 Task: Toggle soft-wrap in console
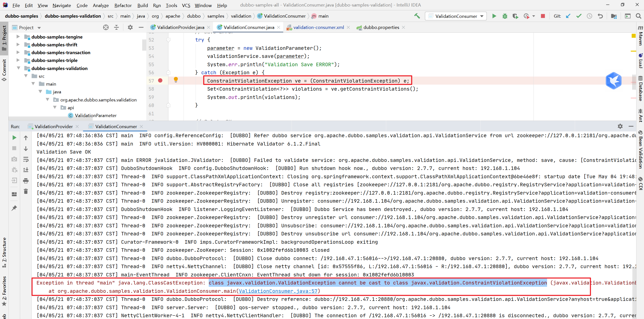[26, 159]
